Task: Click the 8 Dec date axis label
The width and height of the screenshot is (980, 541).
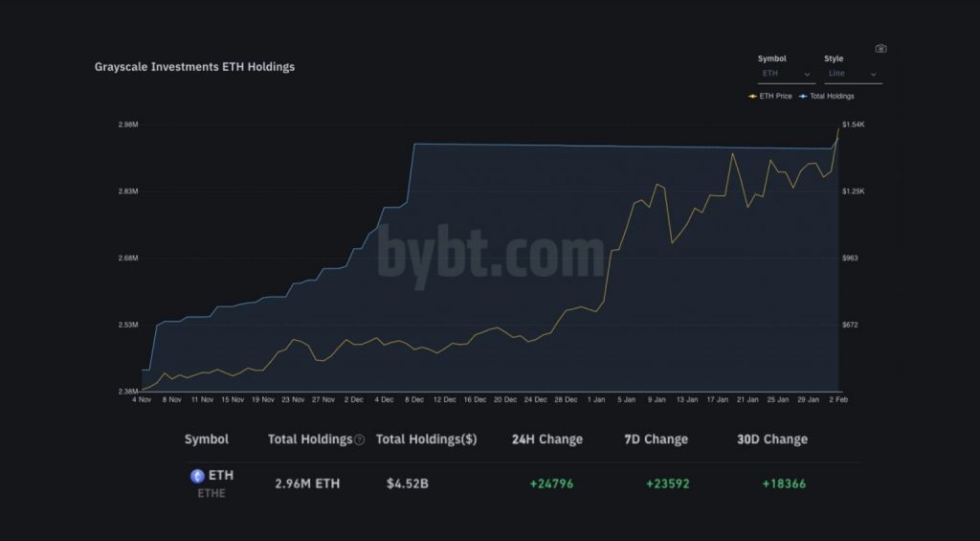Action: coord(414,399)
